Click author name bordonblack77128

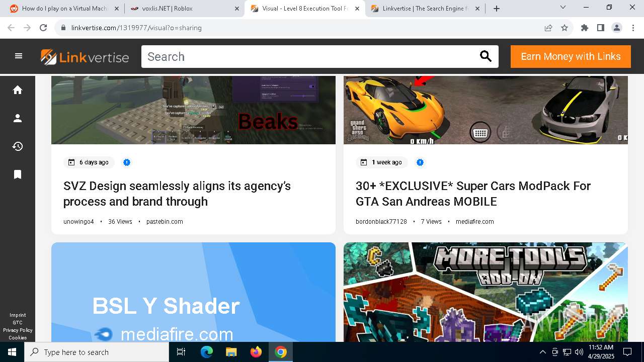(x=381, y=222)
